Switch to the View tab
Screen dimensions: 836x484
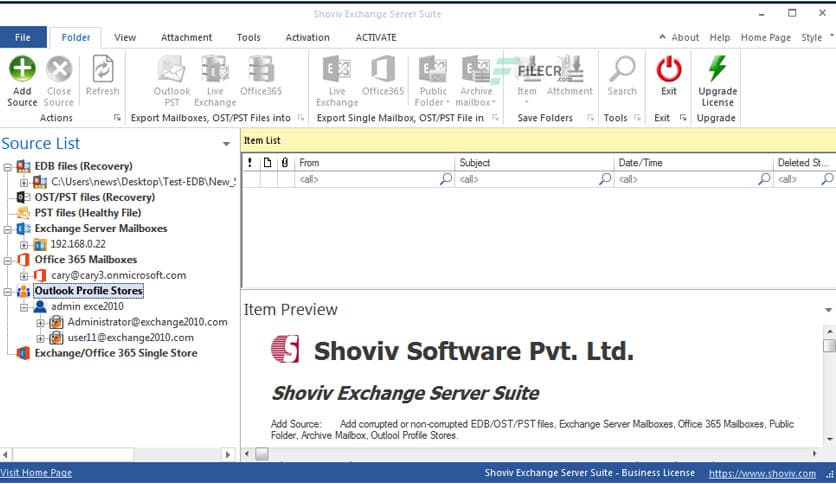[125, 37]
